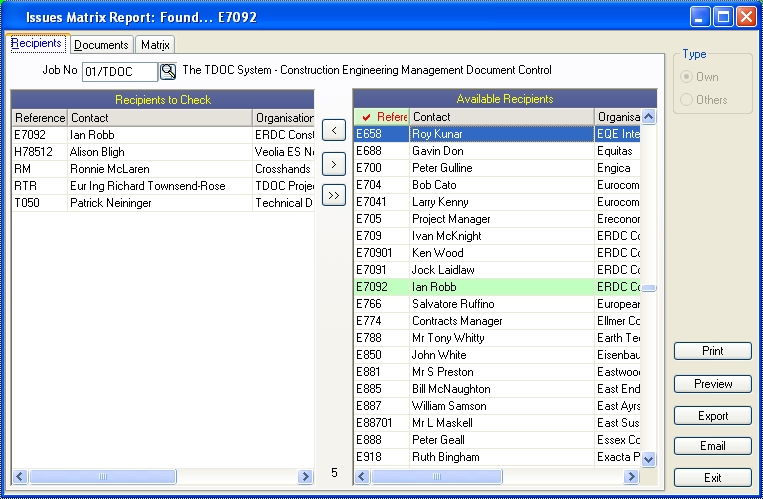
Task: Select the Bob Cato row
Action: (x=497, y=185)
